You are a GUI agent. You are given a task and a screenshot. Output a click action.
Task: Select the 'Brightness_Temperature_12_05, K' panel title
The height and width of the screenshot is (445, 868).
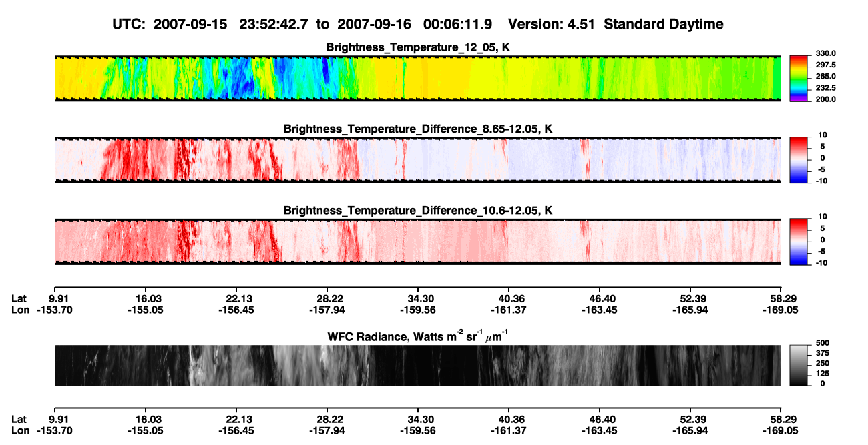click(x=417, y=47)
